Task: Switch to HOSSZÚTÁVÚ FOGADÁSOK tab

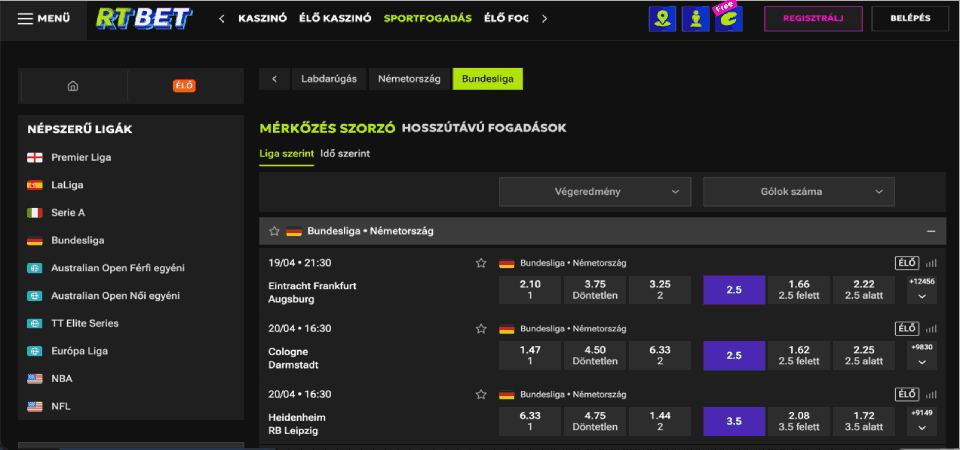Action: pyautogui.click(x=484, y=128)
